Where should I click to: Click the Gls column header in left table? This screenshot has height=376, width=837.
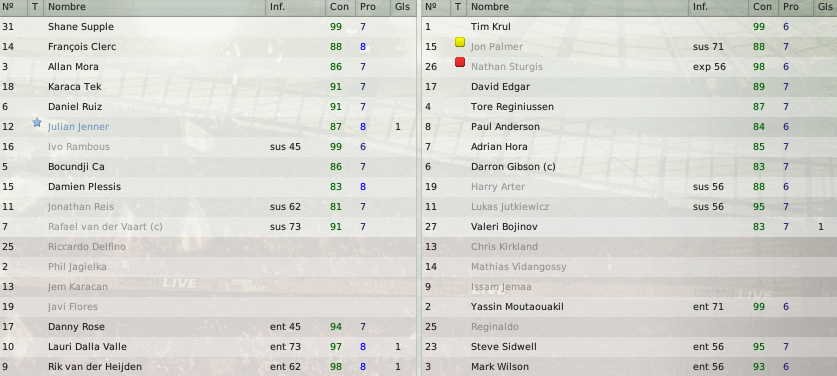pos(403,7)
